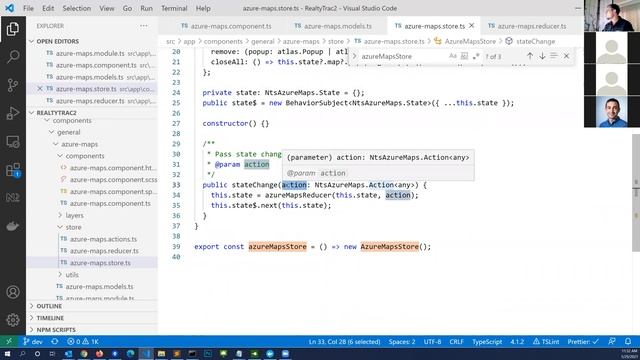This screenshot has height=360, width=640.
Task: Open Chrome from the taskbar
Action: tap(84, 354)
